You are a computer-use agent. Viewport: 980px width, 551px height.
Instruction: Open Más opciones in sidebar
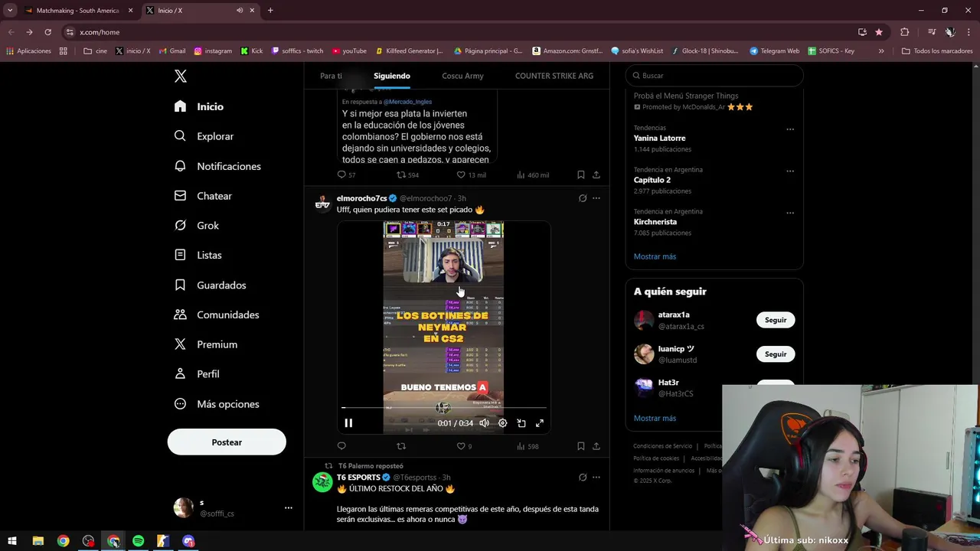pos(217,404)
